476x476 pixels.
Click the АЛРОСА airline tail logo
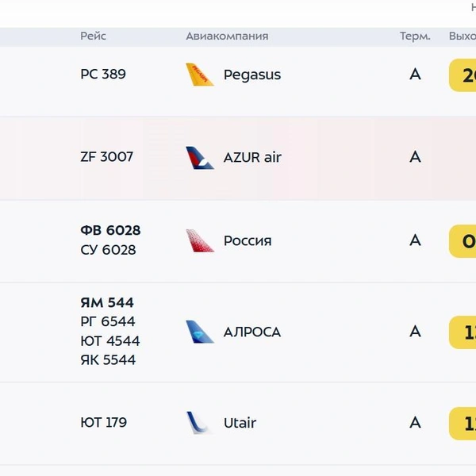200,332
